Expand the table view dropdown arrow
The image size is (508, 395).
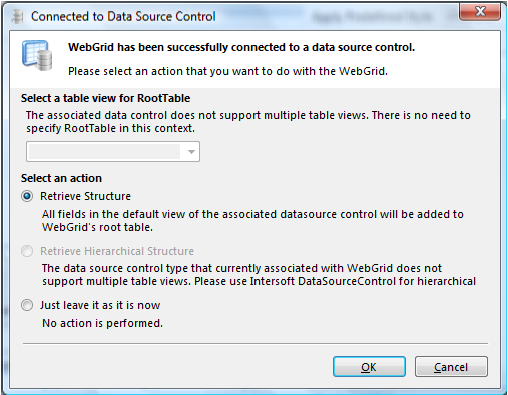coord(191,152)
